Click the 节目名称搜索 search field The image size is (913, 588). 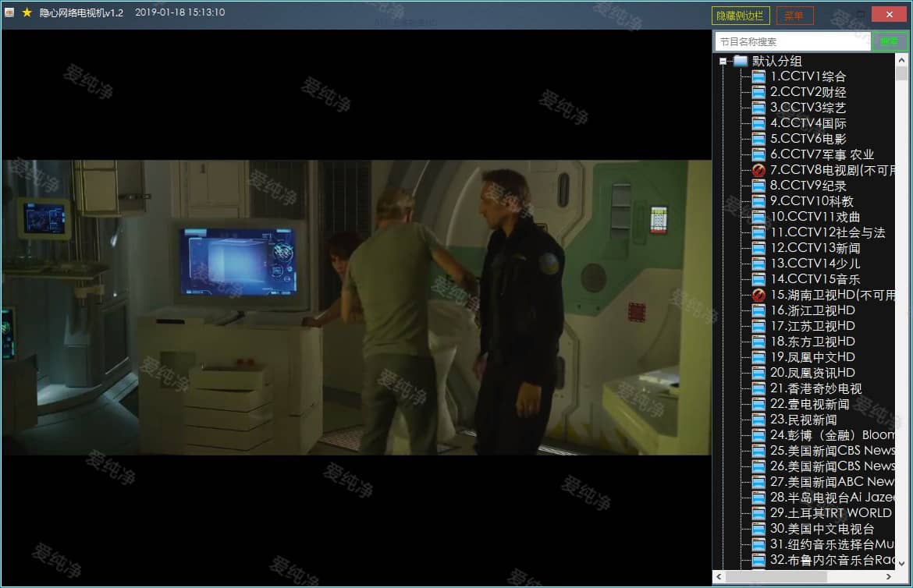pyautogui.click(x=791, y=41)
